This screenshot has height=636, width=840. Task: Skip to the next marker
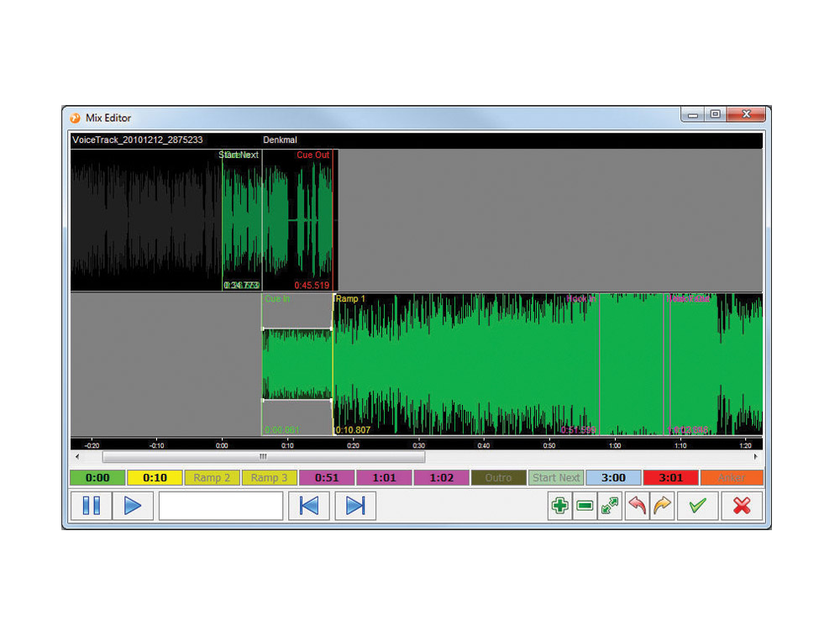click(355, 506)
